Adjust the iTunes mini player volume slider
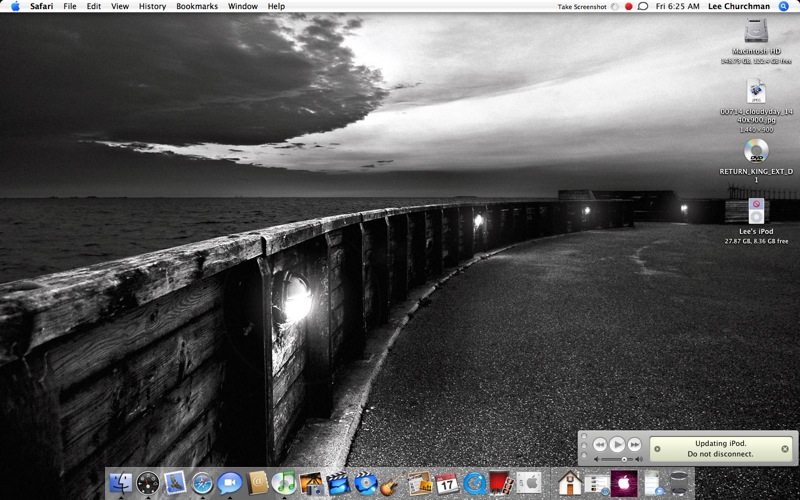 click(624, 459)
